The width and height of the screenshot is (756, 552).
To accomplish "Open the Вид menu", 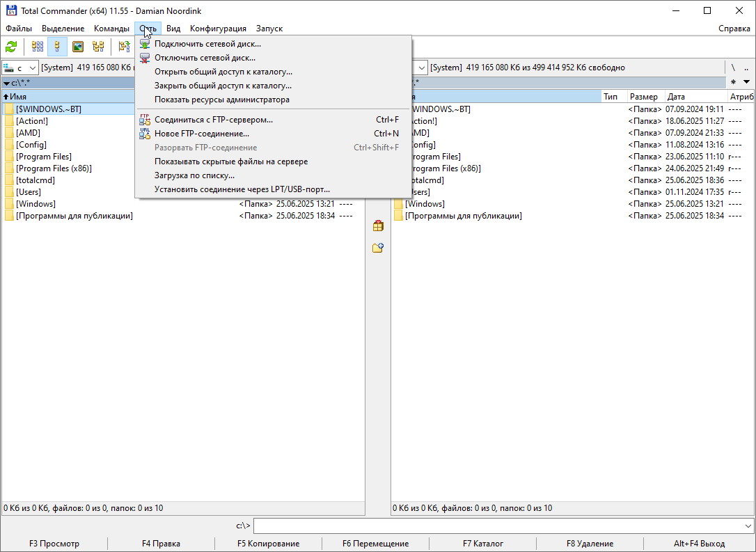I will [x=173, y=29].
